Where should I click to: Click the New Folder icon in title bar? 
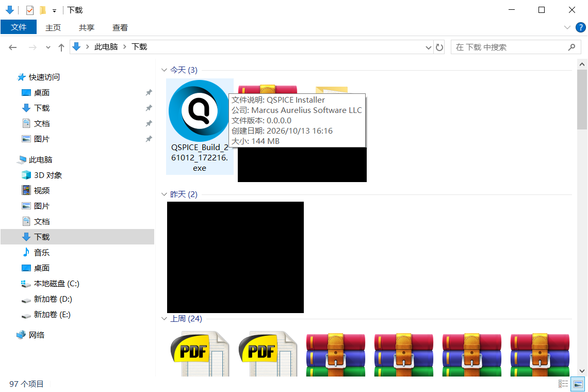pyautogui.click(x=43, y=10)
